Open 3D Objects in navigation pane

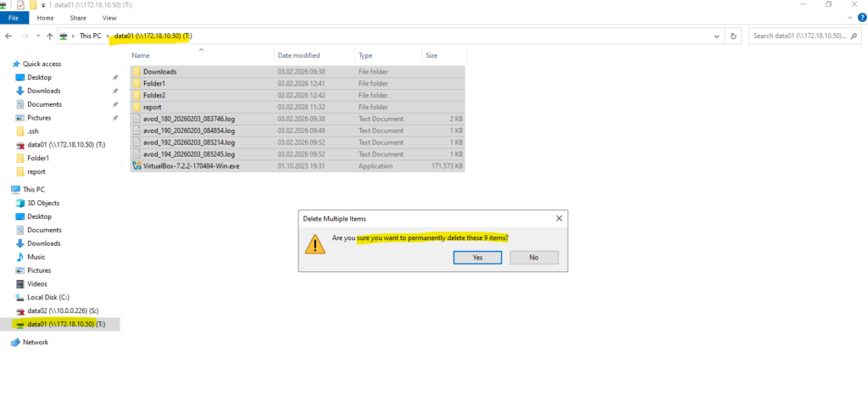[43, 204]
